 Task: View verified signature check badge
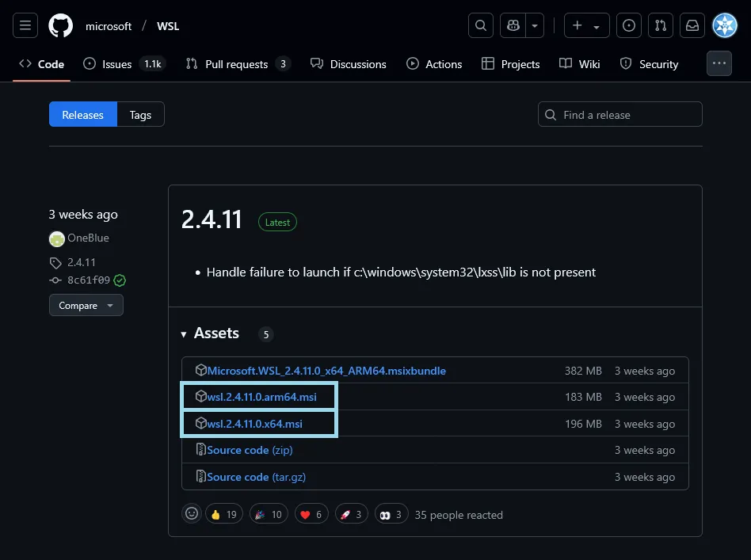point(120,280)
